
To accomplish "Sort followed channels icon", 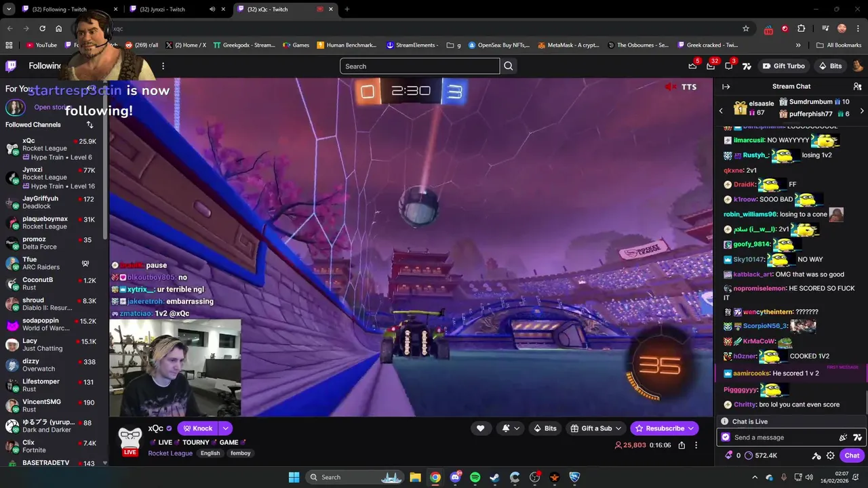I will [x=90, y=125].
